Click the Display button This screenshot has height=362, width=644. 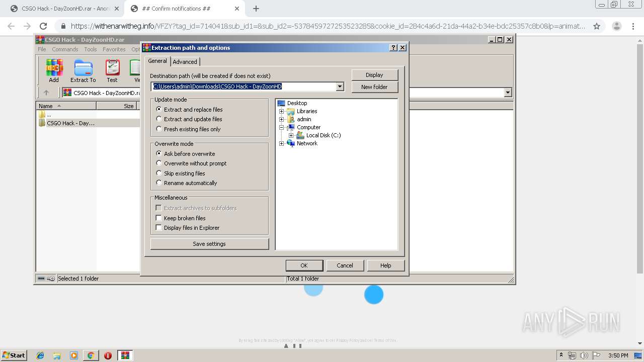(x=374, y=75)
